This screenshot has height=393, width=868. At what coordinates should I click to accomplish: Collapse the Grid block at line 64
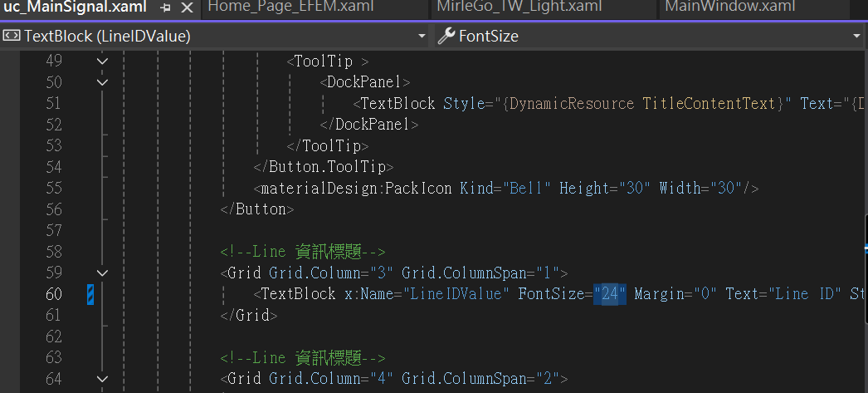point(102,379)
